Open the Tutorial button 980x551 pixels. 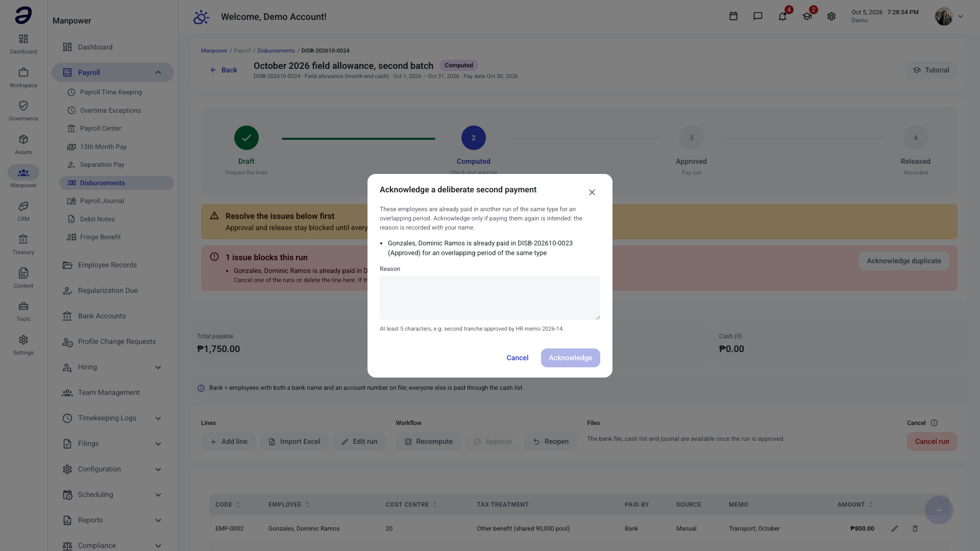[x=931, y=70]
